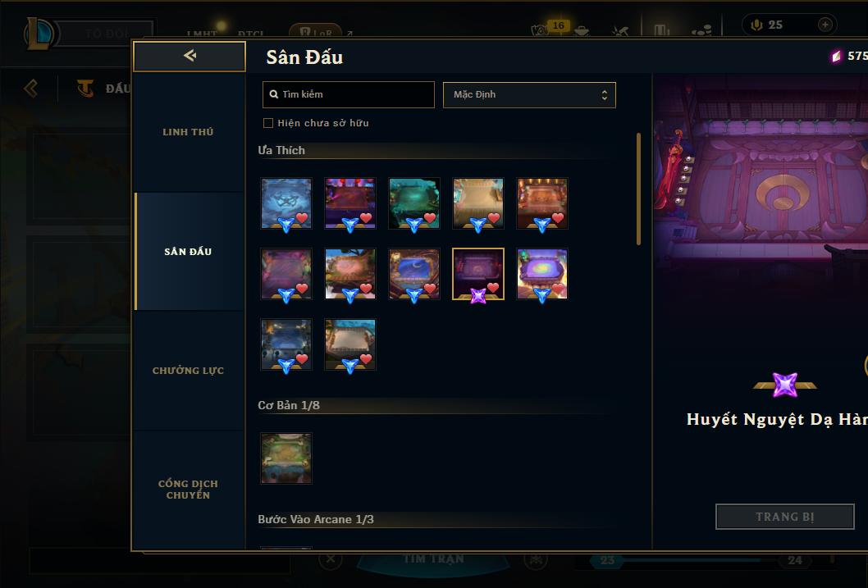The height and width of the screenshot is (588, 868).
Task: Click the back arrow in panel header
Action: [x=190, y=55]
